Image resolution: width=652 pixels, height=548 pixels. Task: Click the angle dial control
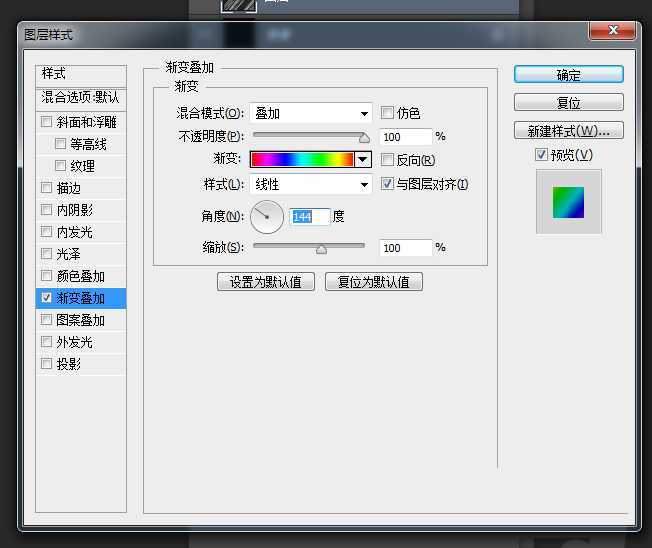click(267, 216)
